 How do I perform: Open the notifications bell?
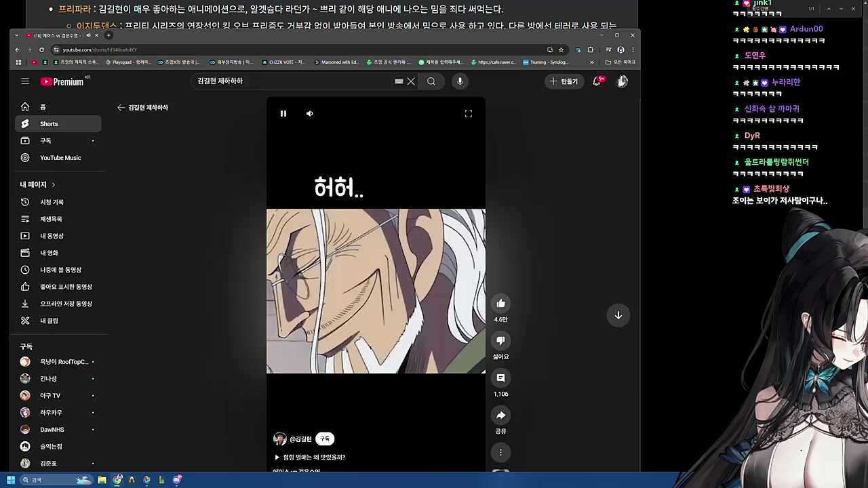(x=597, y=81)
